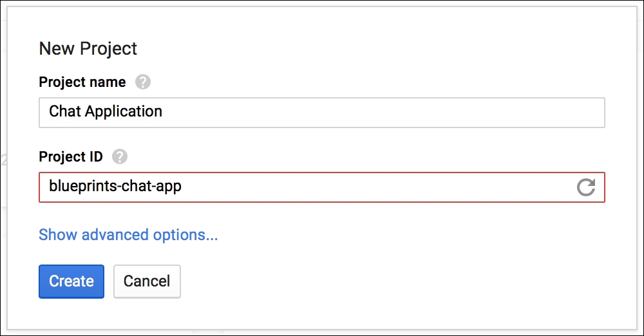Image resolution: width=644 pixels, height=336 pixels.
Task: Regenerate the project ID with the refresh icon
Action: click(x=585, y=187)
